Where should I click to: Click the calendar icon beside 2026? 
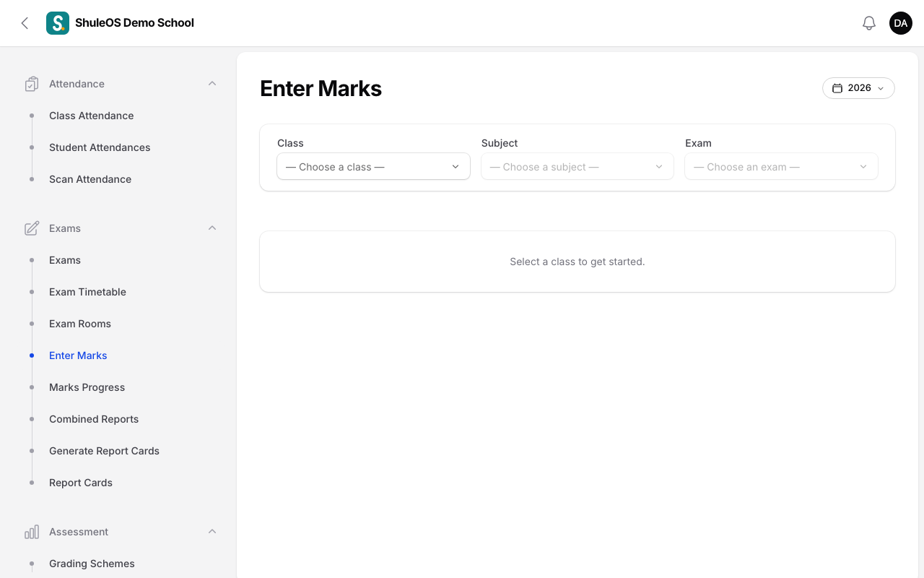coord(837,88)
